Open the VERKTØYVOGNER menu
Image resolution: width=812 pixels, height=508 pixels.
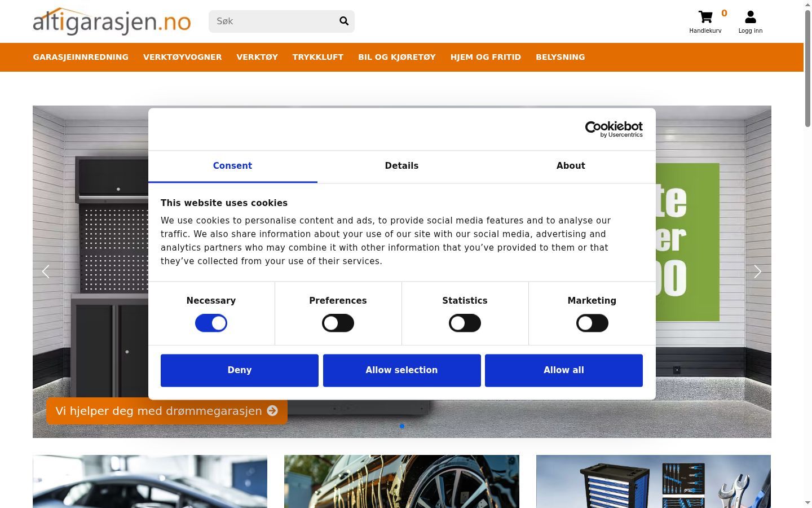pos(182,57)
